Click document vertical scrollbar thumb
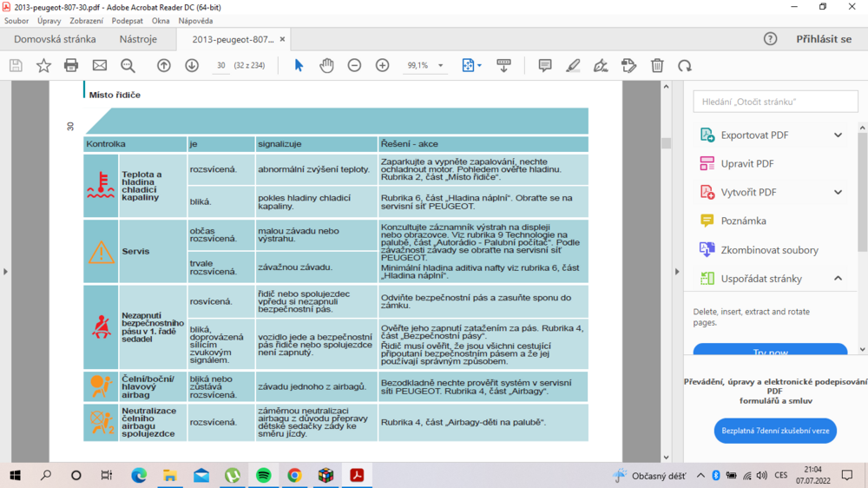Screen dimensions: 868x488 pyautogui.click(x=666, y=143)
